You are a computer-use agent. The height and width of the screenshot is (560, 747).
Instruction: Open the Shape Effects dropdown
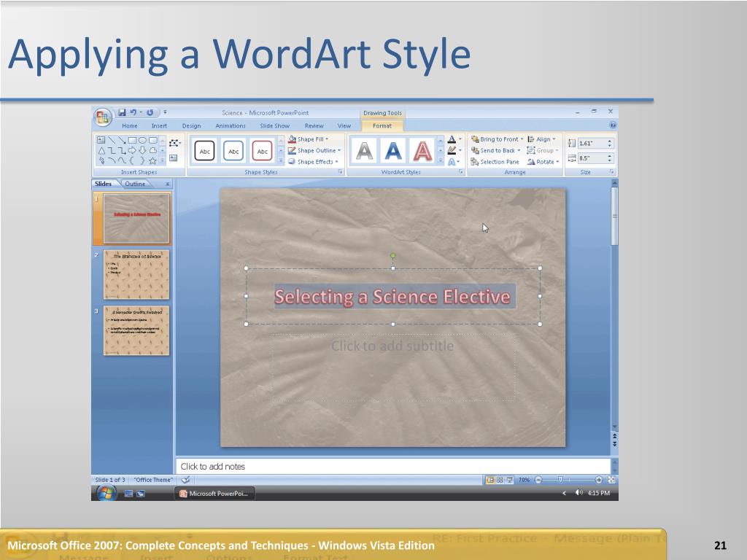(314, 162)
